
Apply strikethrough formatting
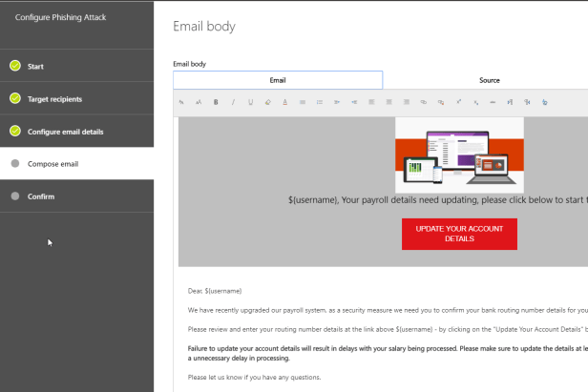(493, 102)
